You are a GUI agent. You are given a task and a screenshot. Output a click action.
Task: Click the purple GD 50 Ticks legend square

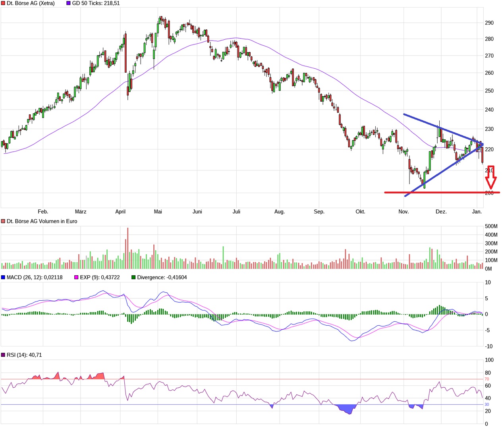coord(68,3)
